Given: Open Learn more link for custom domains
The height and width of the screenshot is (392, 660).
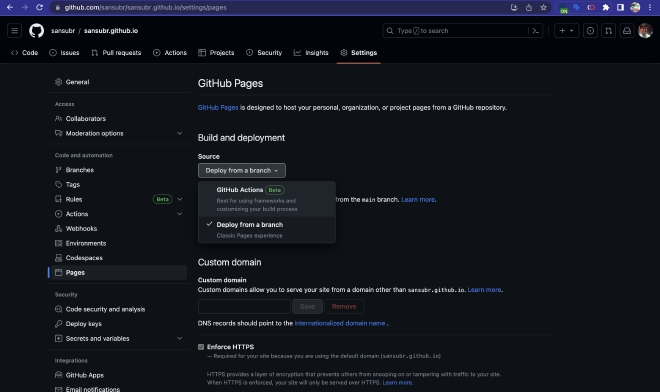Looking at the screenshot, I should coord(484,290).
